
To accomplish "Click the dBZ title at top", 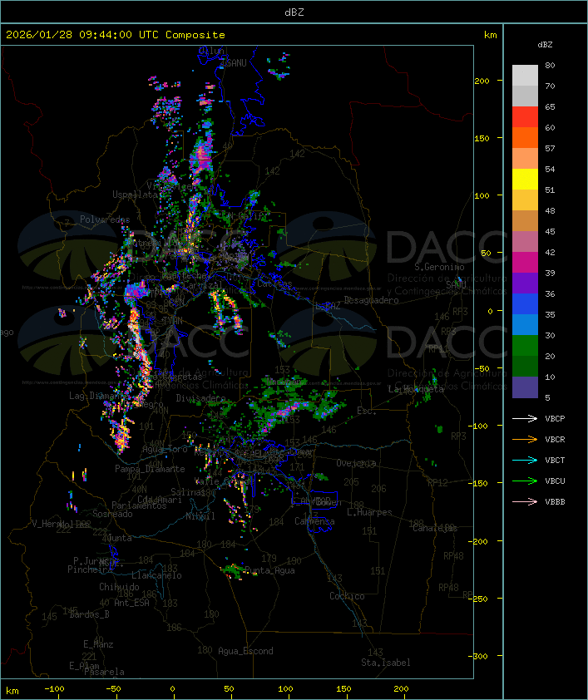I will 294,12.
